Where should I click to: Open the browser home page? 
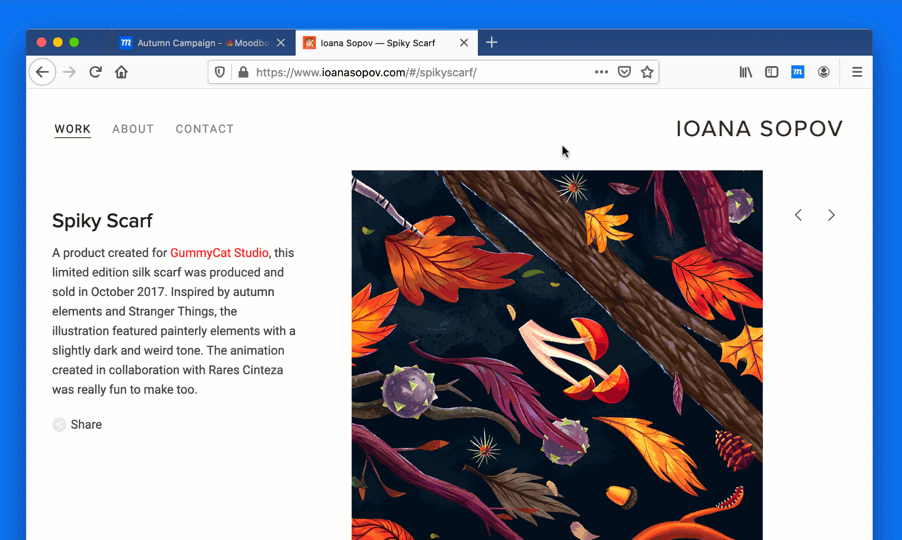point(121,72)
